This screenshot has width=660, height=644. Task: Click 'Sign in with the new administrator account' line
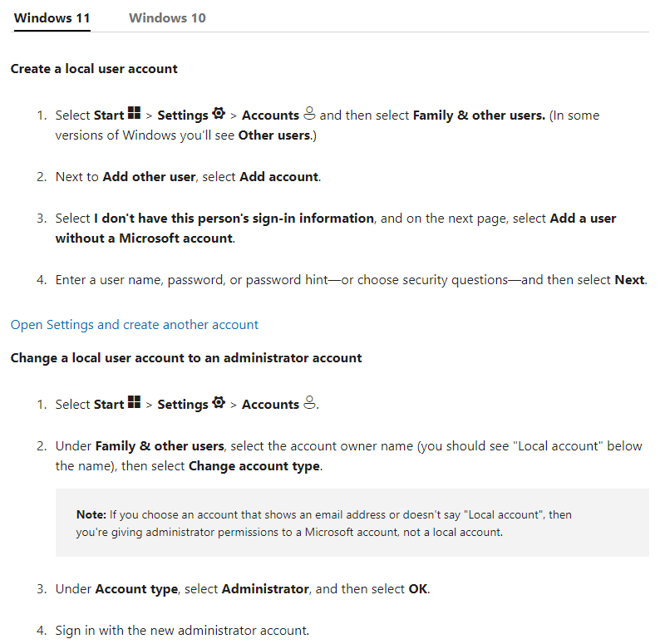[182, 631]
